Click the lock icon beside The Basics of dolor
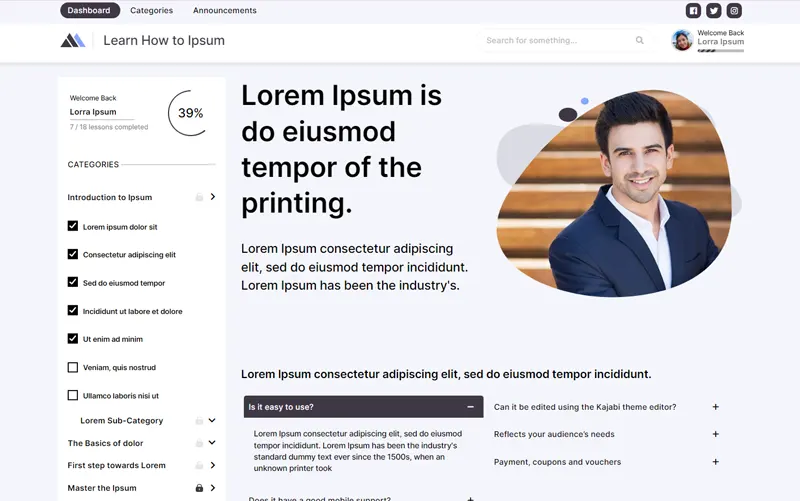 pyautogui.click(x=199, y=443)
